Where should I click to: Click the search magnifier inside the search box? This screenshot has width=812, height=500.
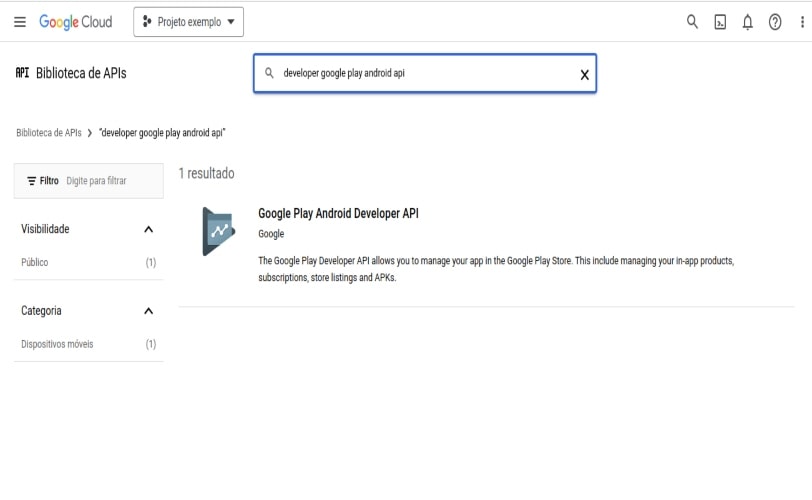pyautogui.click(x=269, y=73)
